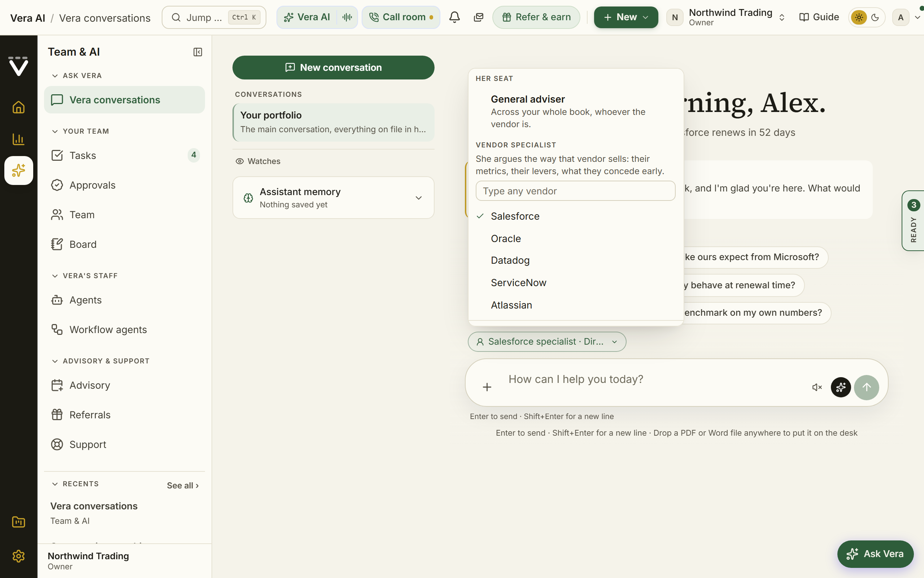Image resolution: width=924 pixels, height=578 pixels.
Task: Click the Type any vendor field
Action: [575, 191]
